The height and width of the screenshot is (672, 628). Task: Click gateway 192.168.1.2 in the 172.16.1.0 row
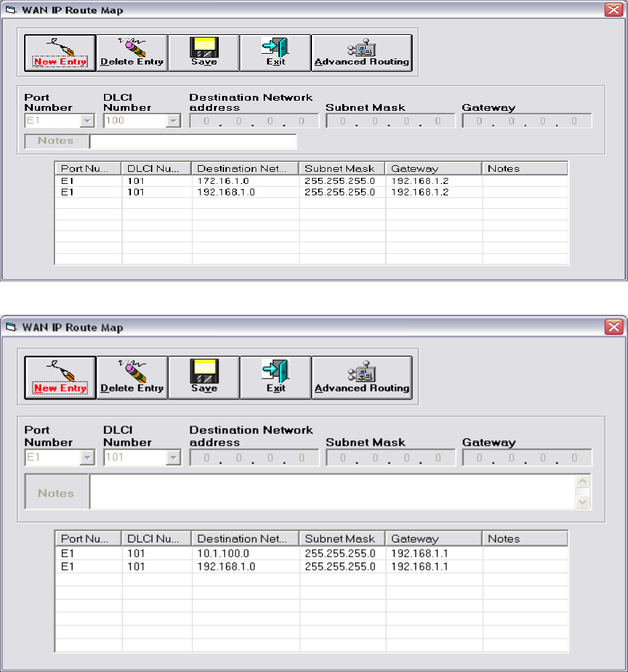click(420, 181)
